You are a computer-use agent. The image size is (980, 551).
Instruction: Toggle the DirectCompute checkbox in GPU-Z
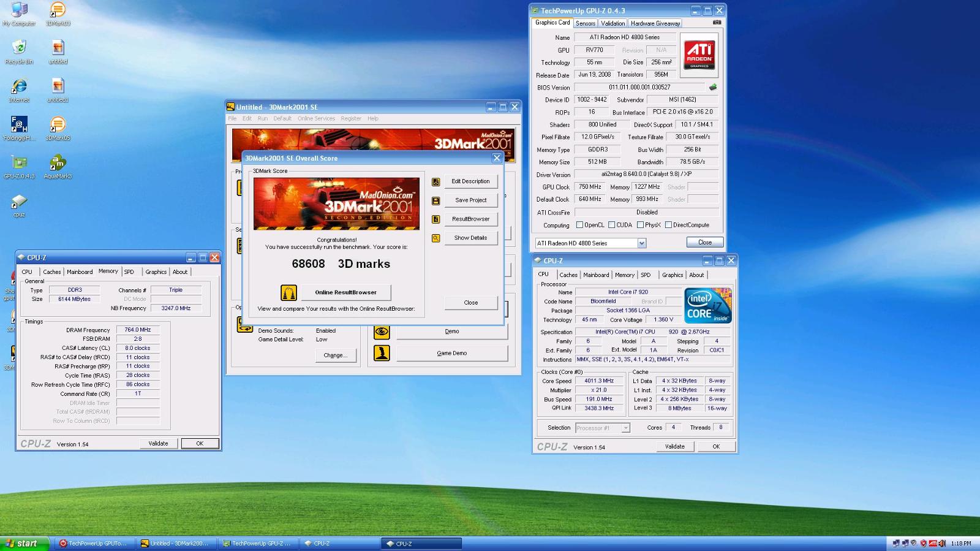pos(668,225)
